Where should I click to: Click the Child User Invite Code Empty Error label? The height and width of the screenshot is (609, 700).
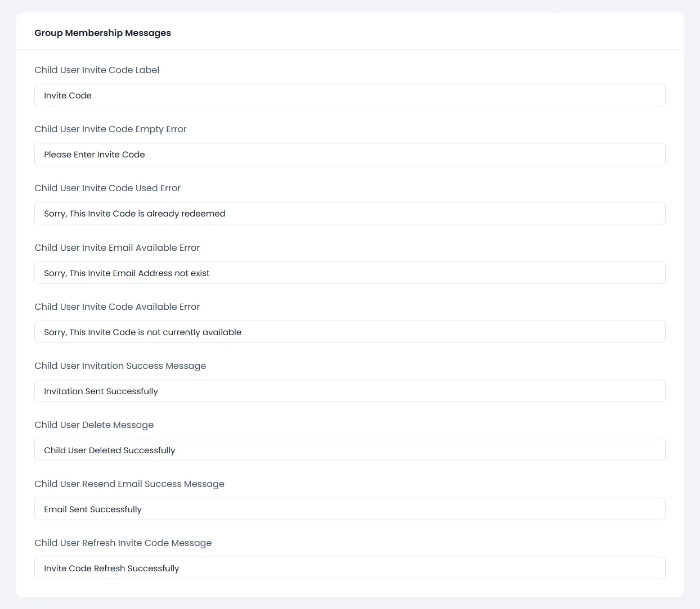coord(110,129)
